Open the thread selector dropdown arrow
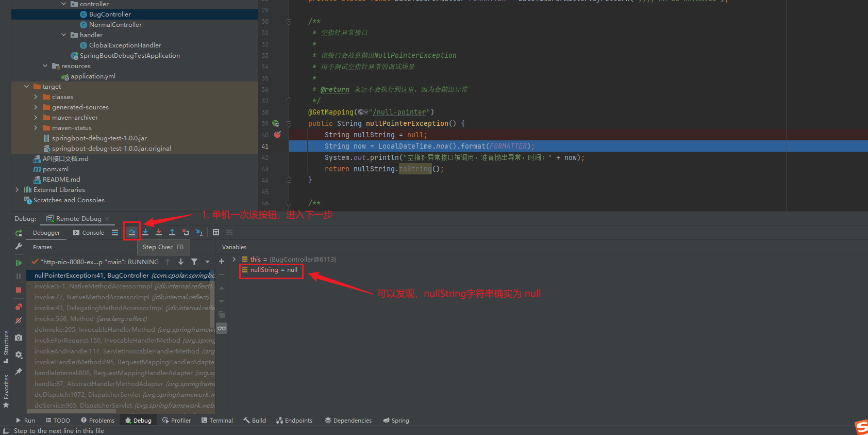Screen dimensions: 868x435 click(x=207, y=262)
